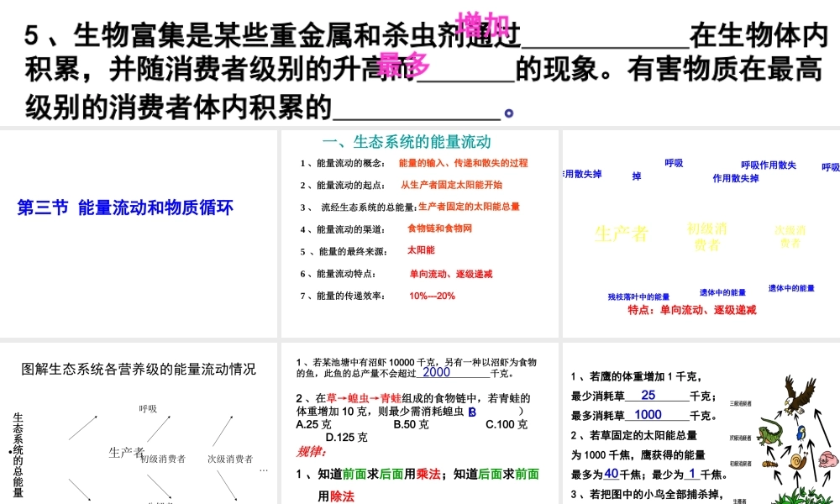Open the 生物富集 question slide at the top
The width and height of the screenshot is (840, 504).
pos(420,63)
